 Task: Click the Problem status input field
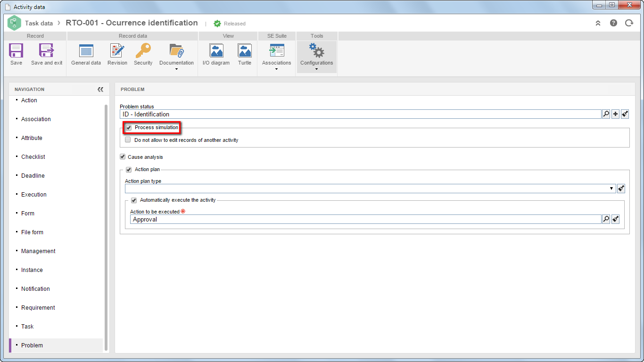pos(361,114)
